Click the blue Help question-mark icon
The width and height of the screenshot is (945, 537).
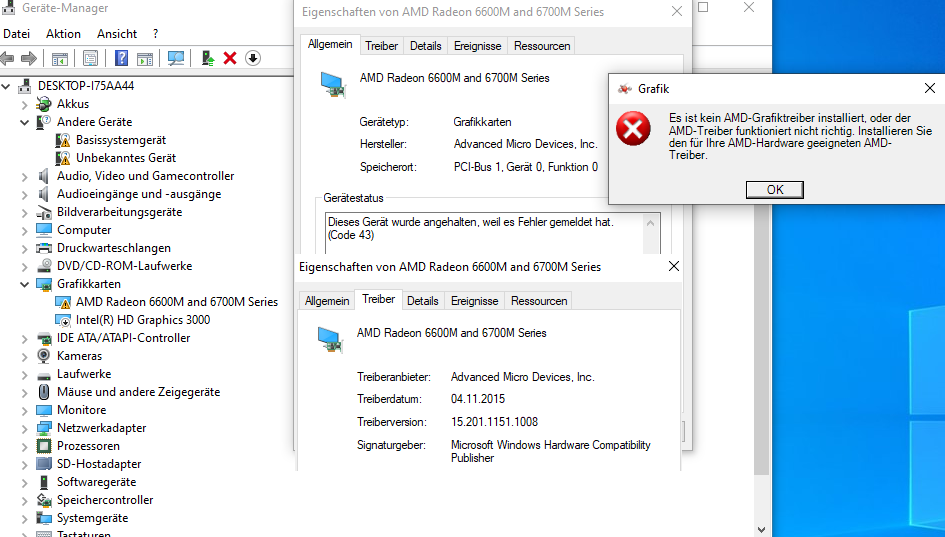pos(121,58)
